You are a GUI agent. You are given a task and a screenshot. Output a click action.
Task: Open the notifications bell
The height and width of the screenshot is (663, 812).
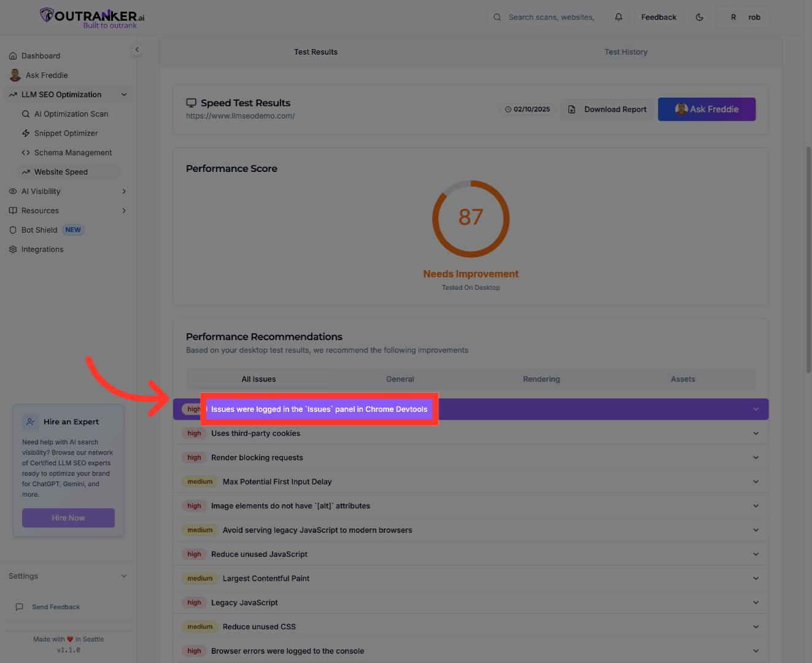point(619,17)
